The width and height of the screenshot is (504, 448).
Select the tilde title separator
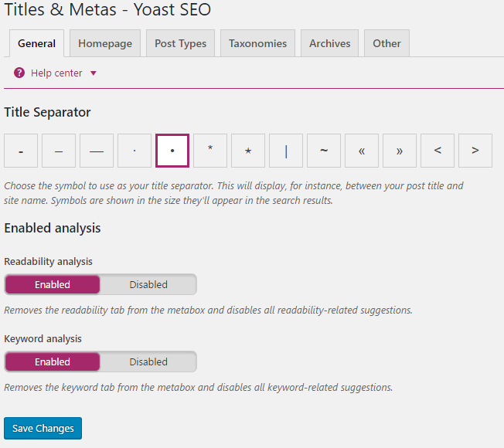324,151
